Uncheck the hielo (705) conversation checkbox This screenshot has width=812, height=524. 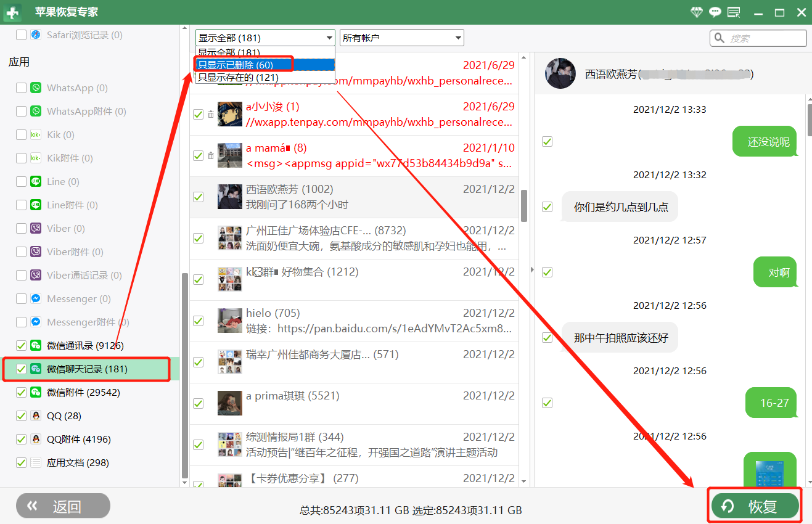(x=199, y=321)
